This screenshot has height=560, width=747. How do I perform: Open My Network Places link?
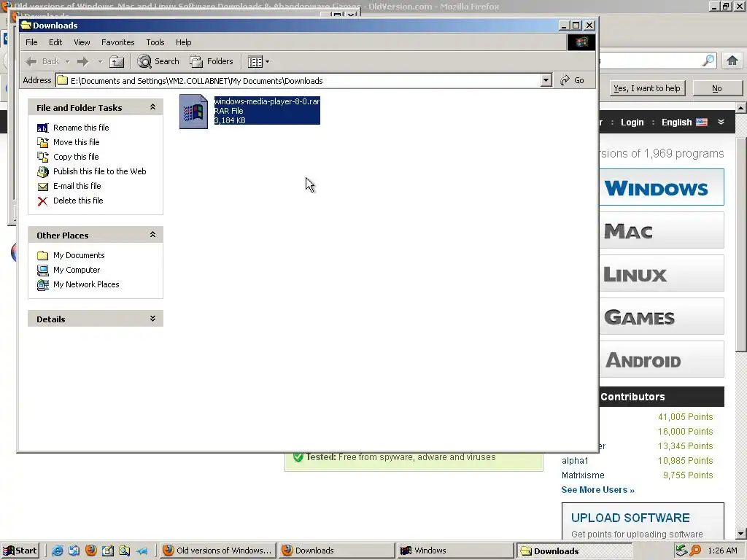point(86,284)
